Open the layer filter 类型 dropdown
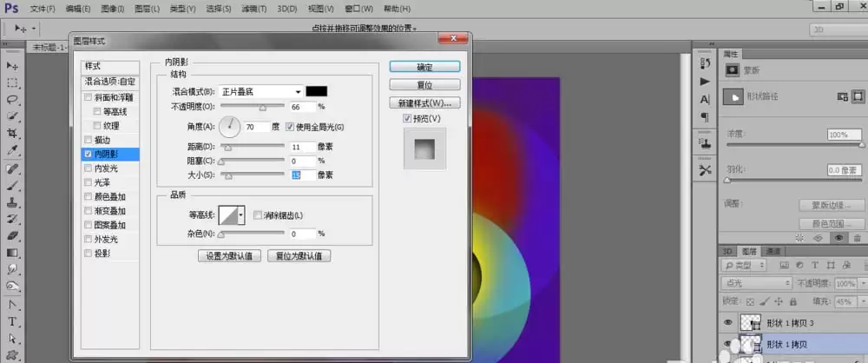Screen dimensions: 868x363 click(744, 266)
